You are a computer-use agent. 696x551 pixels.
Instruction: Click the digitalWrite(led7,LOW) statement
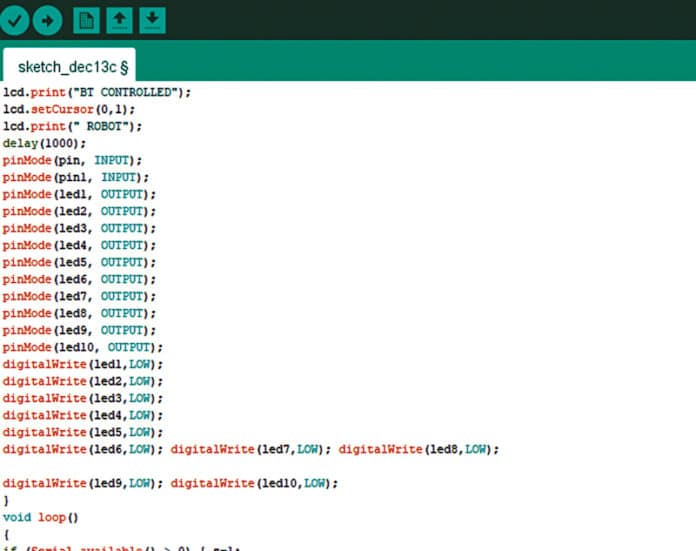click(x=250, y=449)
